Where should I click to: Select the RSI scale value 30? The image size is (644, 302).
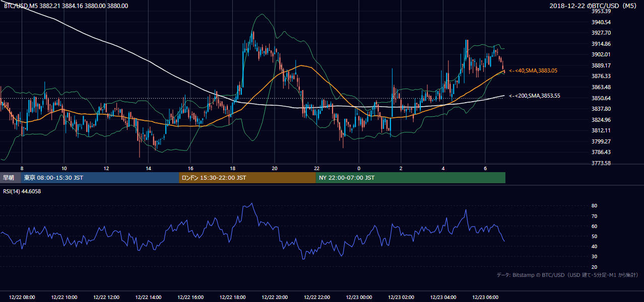click(x=595, y=257)
